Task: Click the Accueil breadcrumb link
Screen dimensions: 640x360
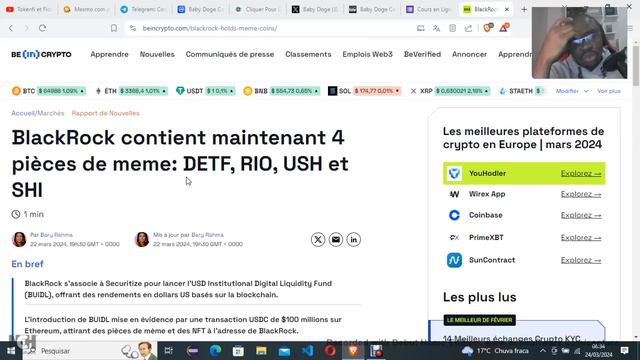Action: pos(23,113)
